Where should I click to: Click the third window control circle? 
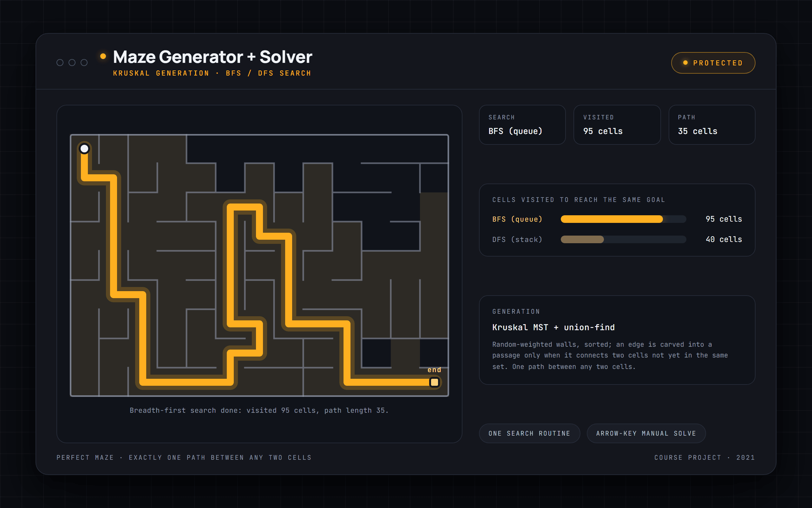point(84,63)
